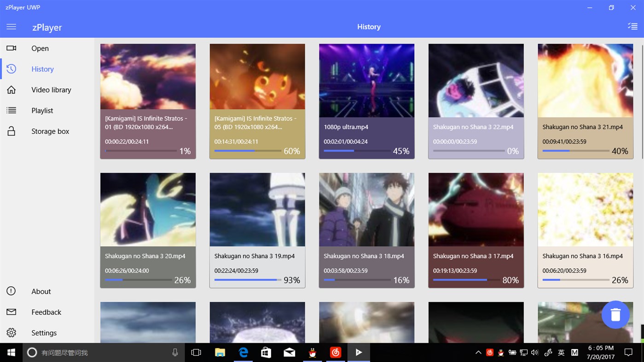This screenshot has width=644, height=362.
Task: Switch to the Playlist section
Action: [x=42, y=110]
